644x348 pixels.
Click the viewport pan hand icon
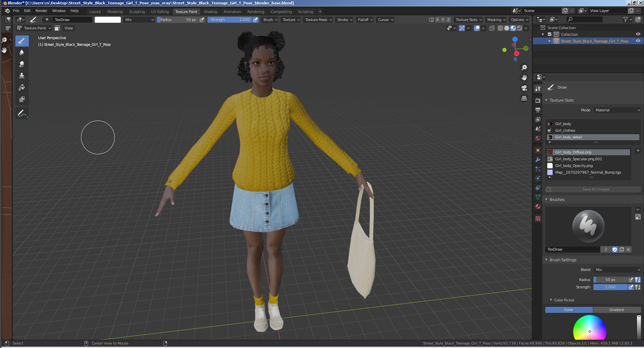tap(524, 78)
